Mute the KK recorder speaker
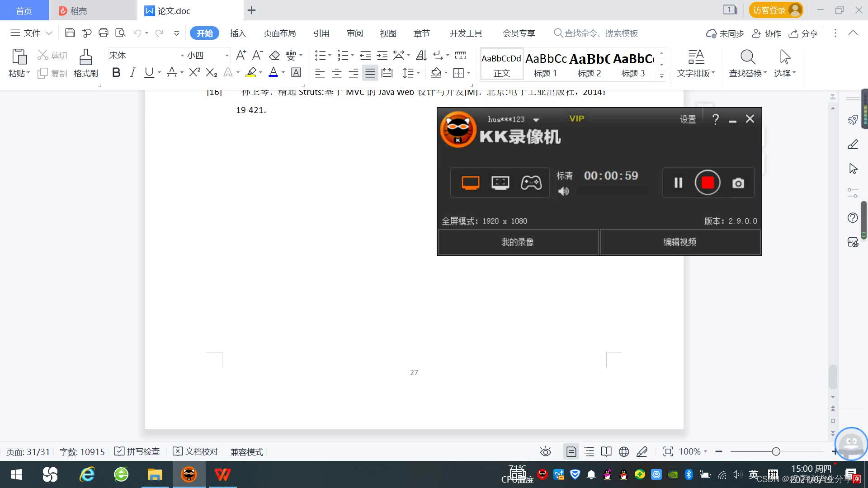The image size is (868, 488). 563,191
